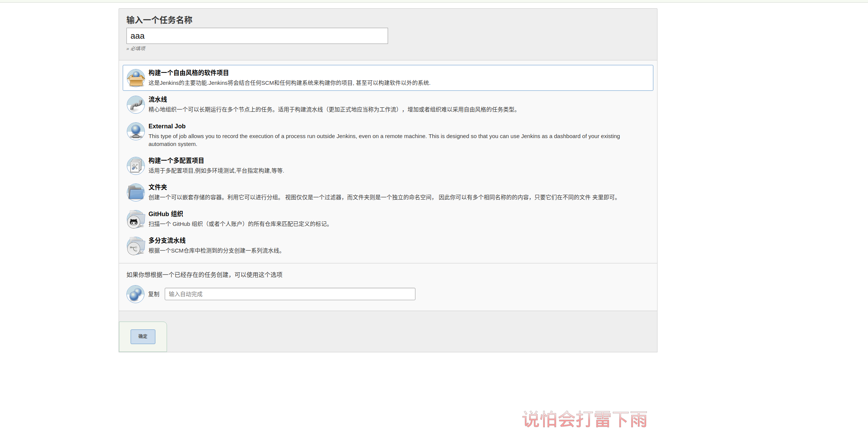Click the 输入自动完成 copy-from field
This screenshot has height=433, width=868.
pyautogui.click(x=290, y=294)
